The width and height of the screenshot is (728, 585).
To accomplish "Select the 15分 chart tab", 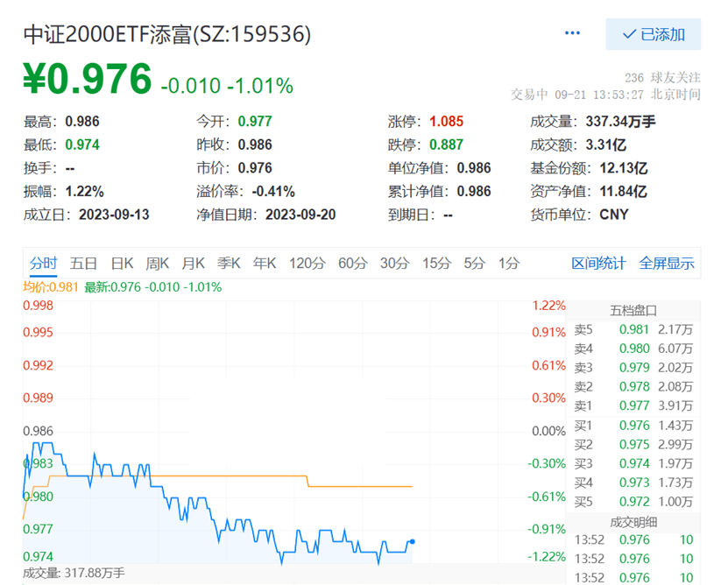I will click(x=436, y=264).
